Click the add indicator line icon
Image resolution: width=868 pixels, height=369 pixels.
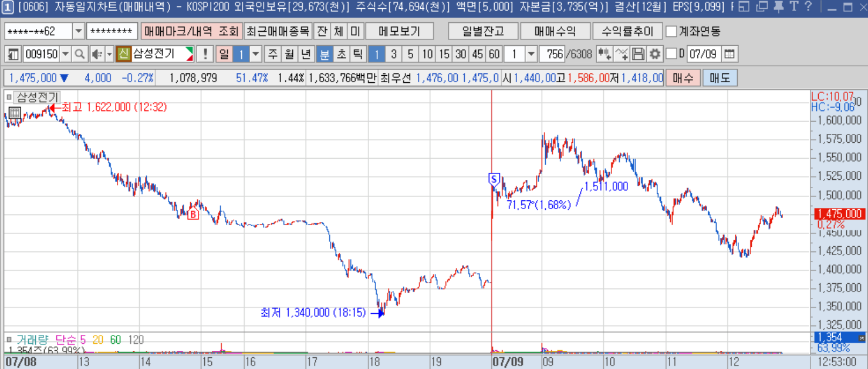[622, 55]
